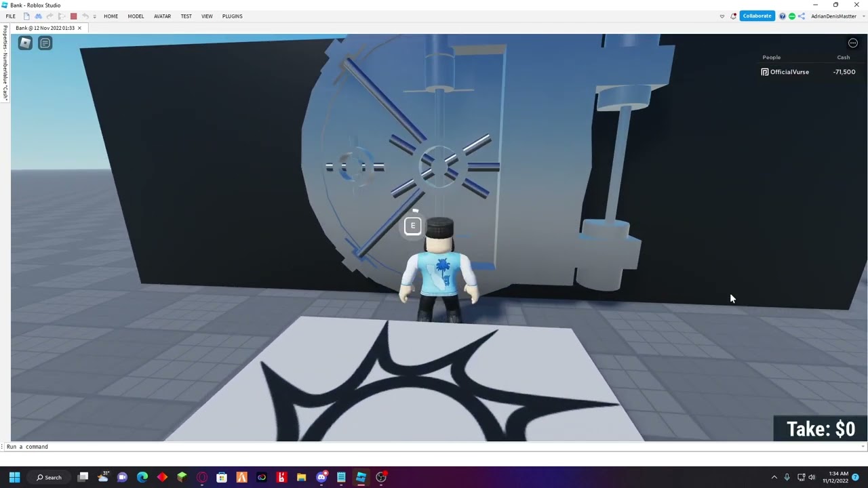
Task: Click the microphone icon in system tray
Action: click(x=787, y=477)
